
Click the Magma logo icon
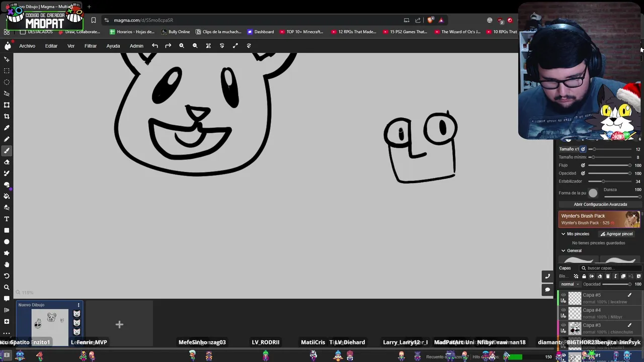[x=8, y=46]
